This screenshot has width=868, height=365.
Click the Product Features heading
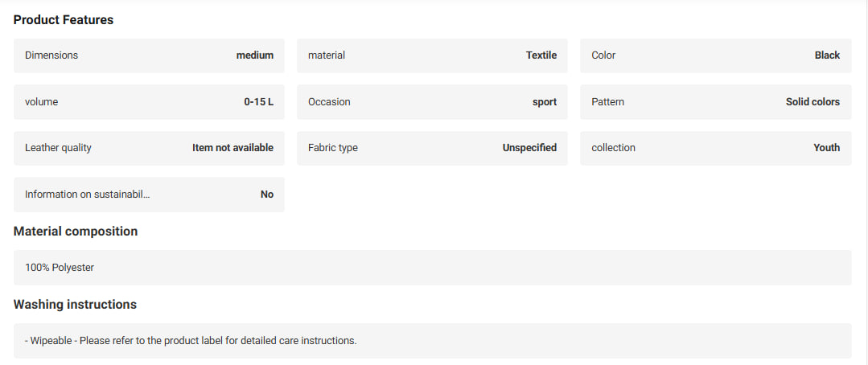click(64, 20)
